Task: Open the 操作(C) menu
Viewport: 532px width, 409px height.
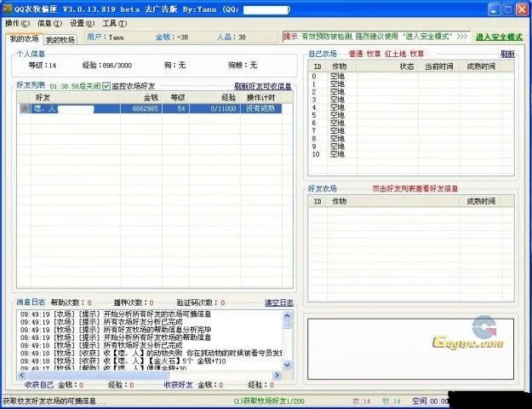Action: pyautogui.click(x=17, y=24)
